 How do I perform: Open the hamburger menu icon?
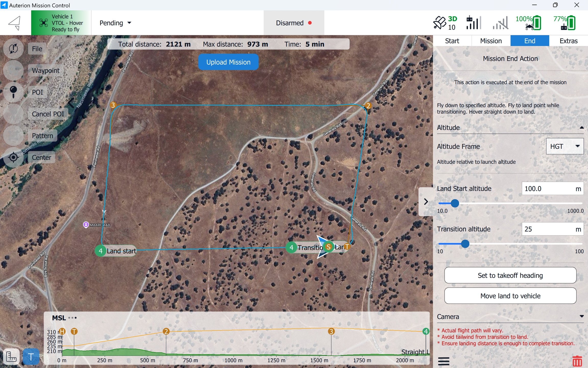(444, 361)
